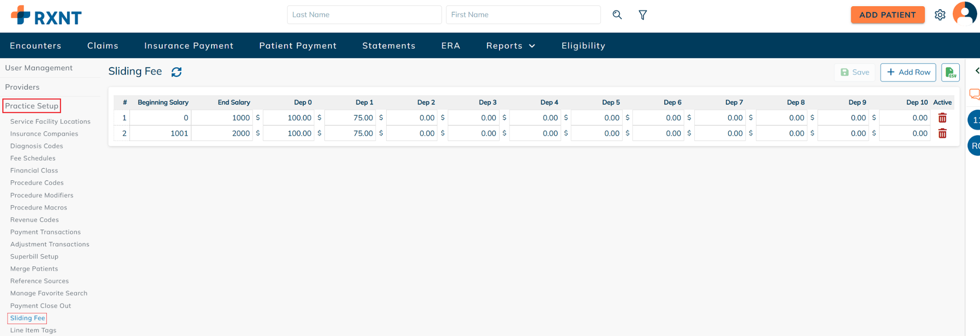Open the chat message icon

coord(975,94)
